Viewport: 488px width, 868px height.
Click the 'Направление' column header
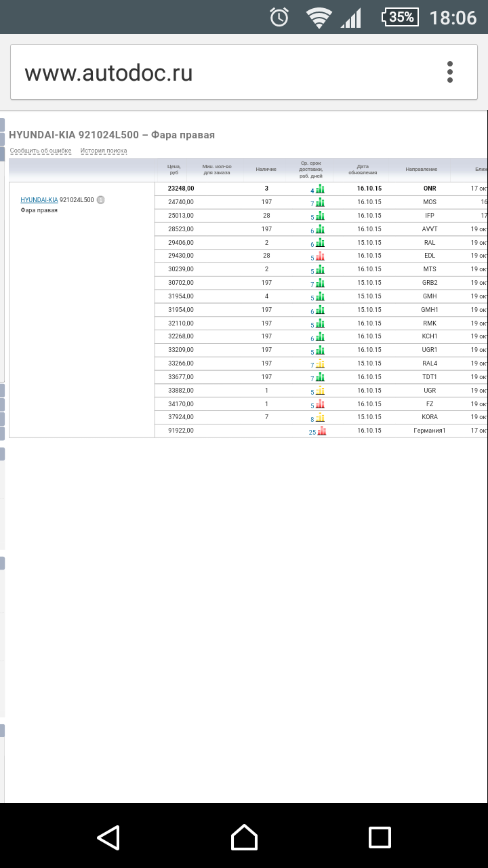tap(422, 169)
